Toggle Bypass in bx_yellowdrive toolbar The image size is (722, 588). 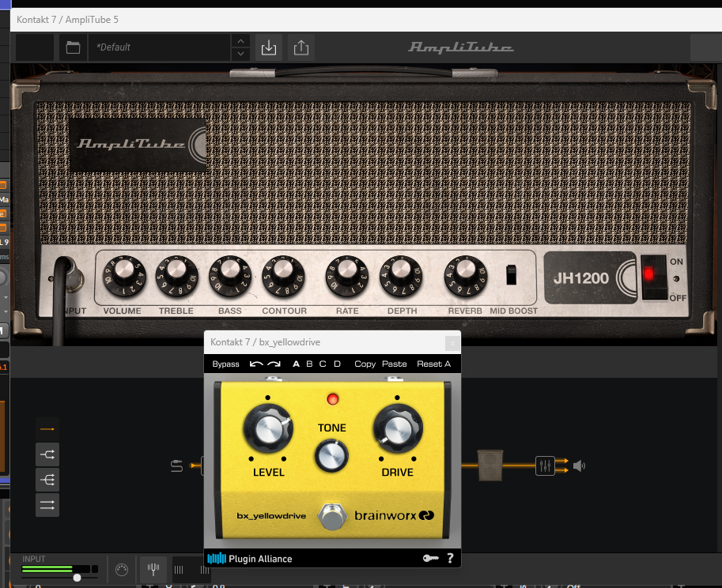[x=225, y=364]
